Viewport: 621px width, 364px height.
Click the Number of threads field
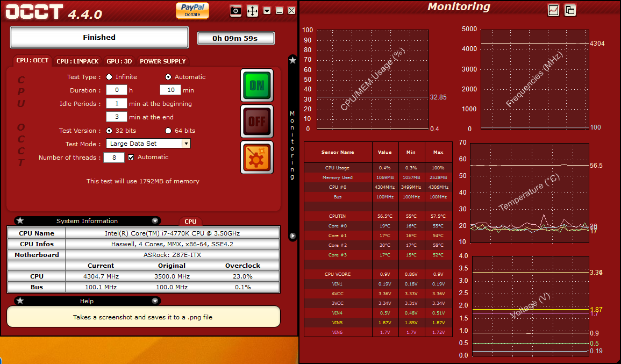114,157
